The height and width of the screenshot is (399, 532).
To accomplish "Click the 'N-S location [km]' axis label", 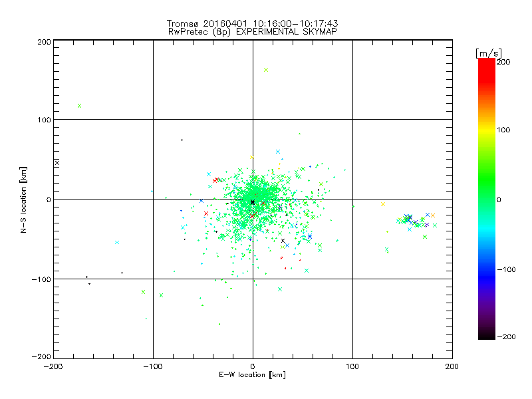I will pyautogui.click(x=23, y=199).
